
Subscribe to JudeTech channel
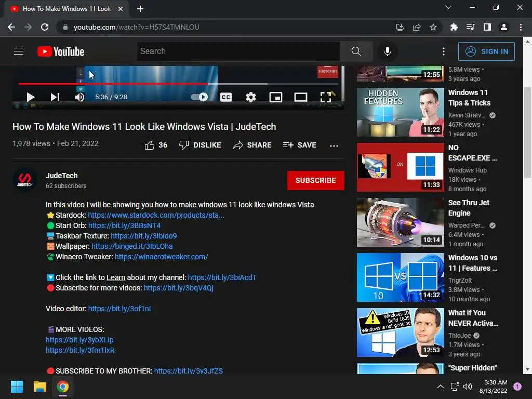coord(315,180)
